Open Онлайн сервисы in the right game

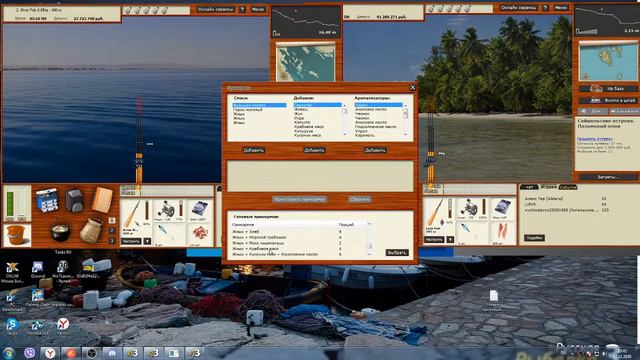(518, 7)
